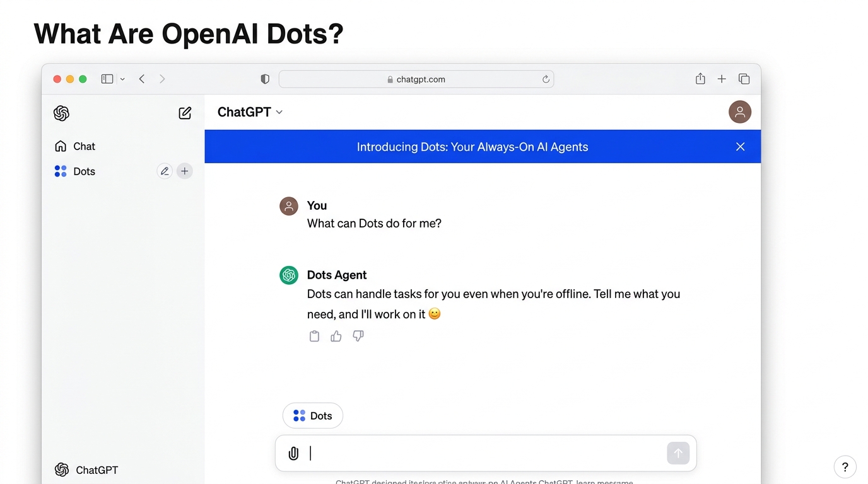This screenshot has height=484, width=868.
Task: Click the "Dots Agent" name label
Action: [x=337, y=275]
